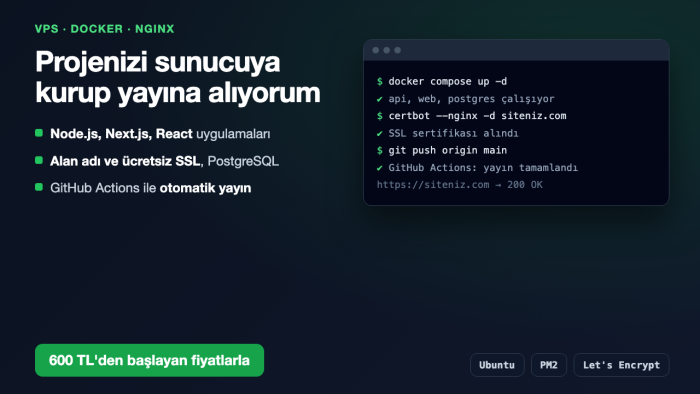Click the 'GitHub Actions: yayın tamamlandı' line
The image size is (700, 394).
click(x=483, y=168)
